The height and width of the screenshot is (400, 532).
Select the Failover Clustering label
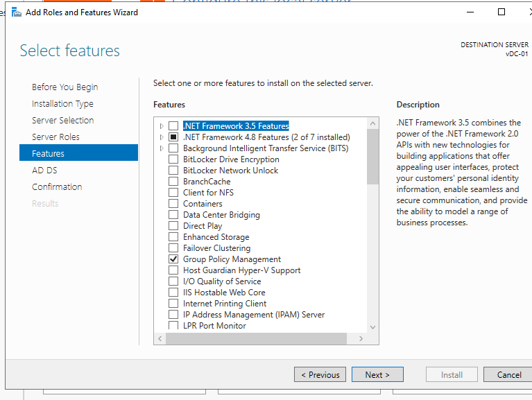(216, 248)
